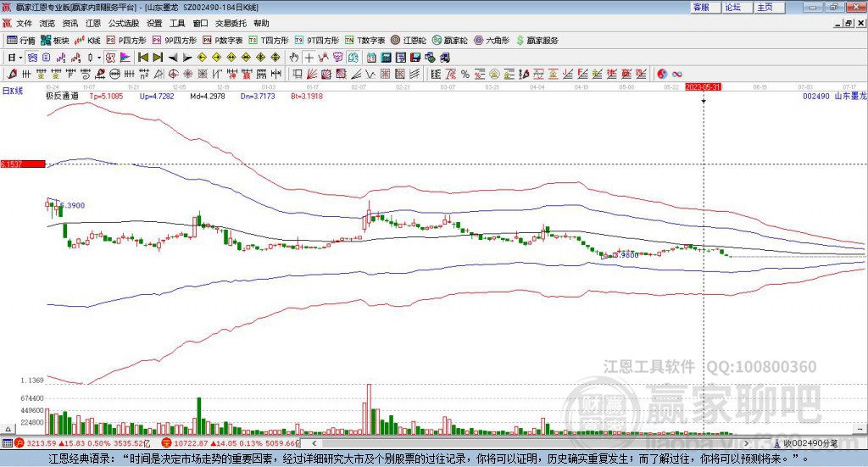Click the red-blue yin-yang icon
868x467 pixels.
pos(662,74)
